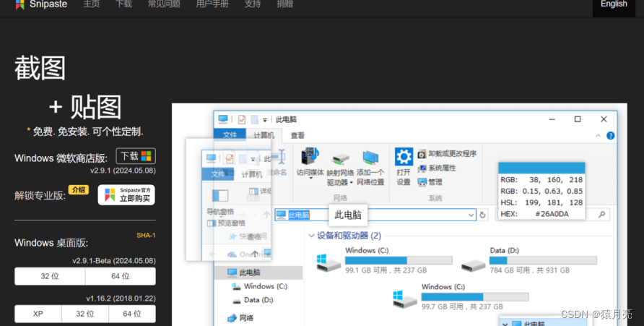644x326 pixels.
Task: Click 映射网络驱动器 icon in the ribbon
Action: tap(341, 159)
